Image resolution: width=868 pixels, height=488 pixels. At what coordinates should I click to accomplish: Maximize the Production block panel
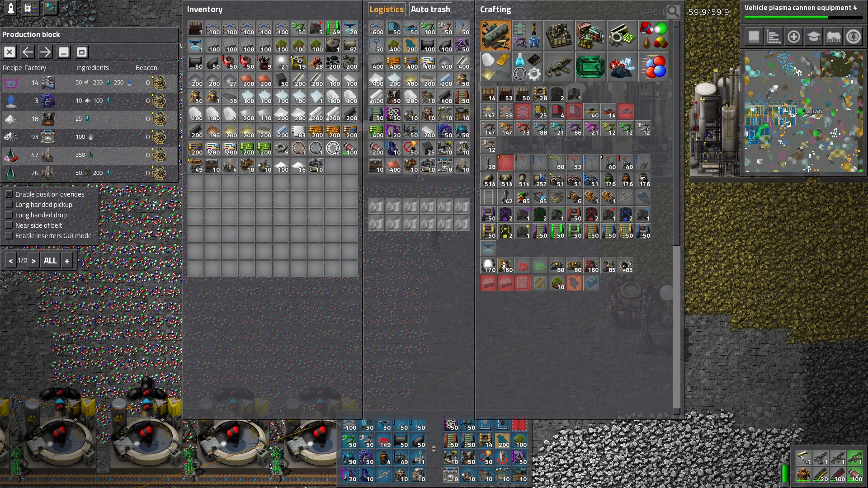82,52
